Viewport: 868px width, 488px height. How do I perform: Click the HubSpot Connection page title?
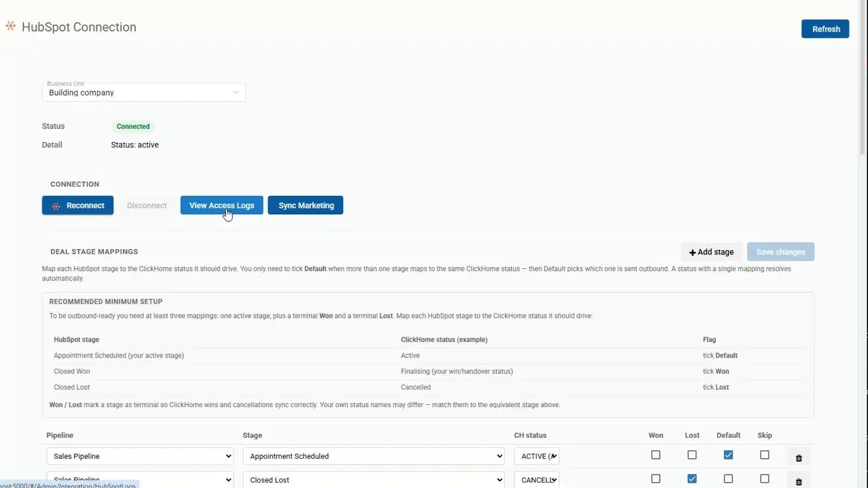(x=79, y=27)
